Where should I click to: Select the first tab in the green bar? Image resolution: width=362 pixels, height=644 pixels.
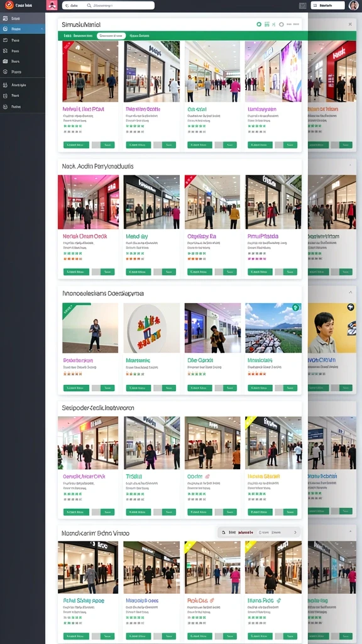77,36
